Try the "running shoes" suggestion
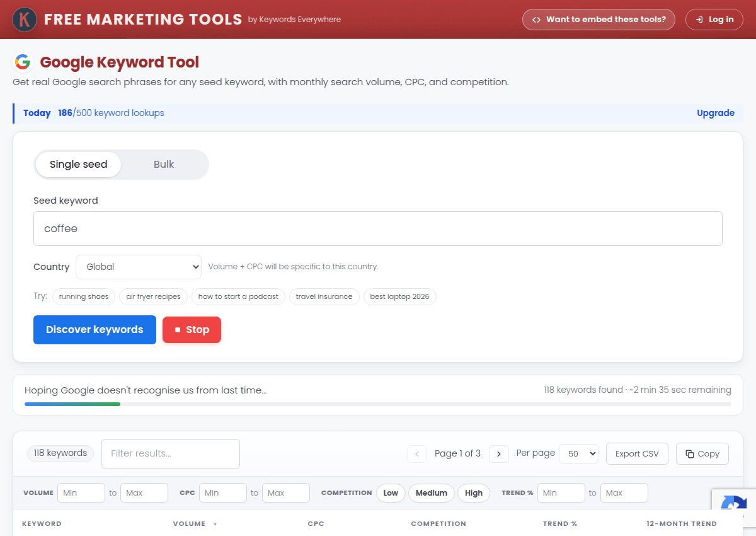The width and height of the screenshot is (756, 536). pyautogui.click(x=84, y=296)
